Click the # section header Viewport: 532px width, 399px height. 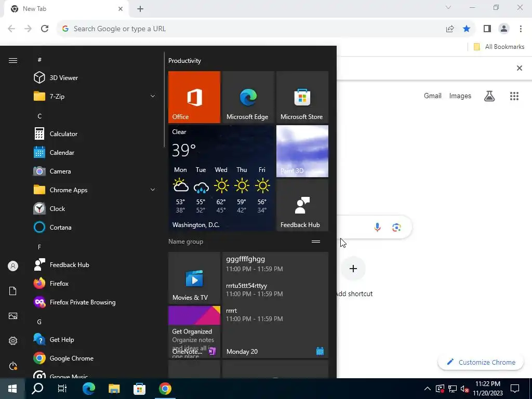[39, 60]
